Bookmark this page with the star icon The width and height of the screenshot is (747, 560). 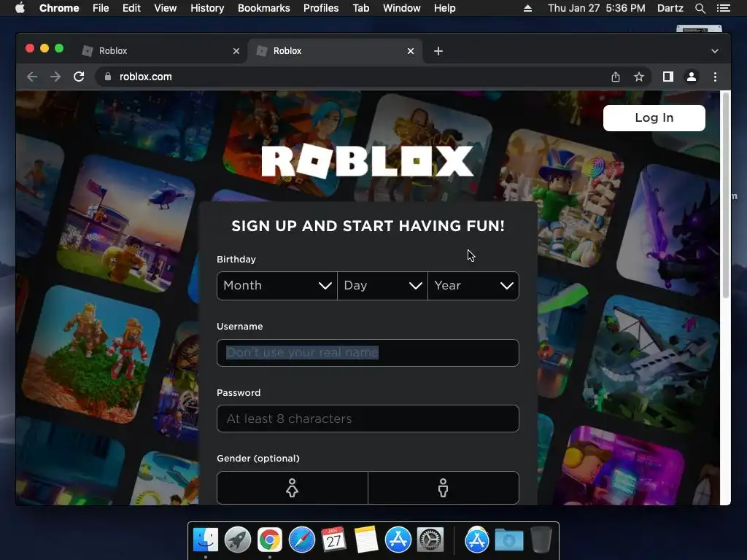639,77
